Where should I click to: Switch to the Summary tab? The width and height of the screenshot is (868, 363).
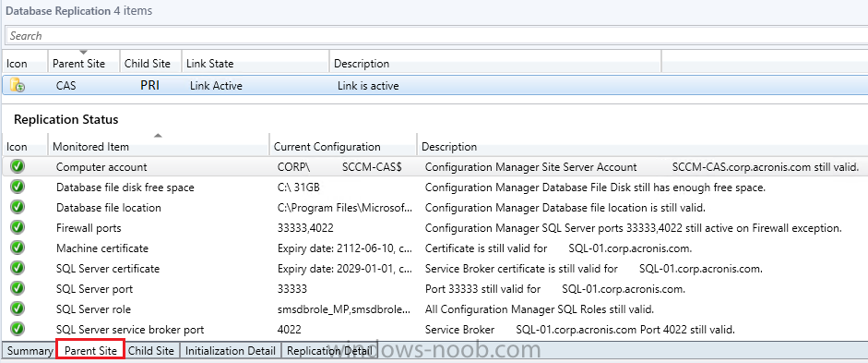(30, 351)
